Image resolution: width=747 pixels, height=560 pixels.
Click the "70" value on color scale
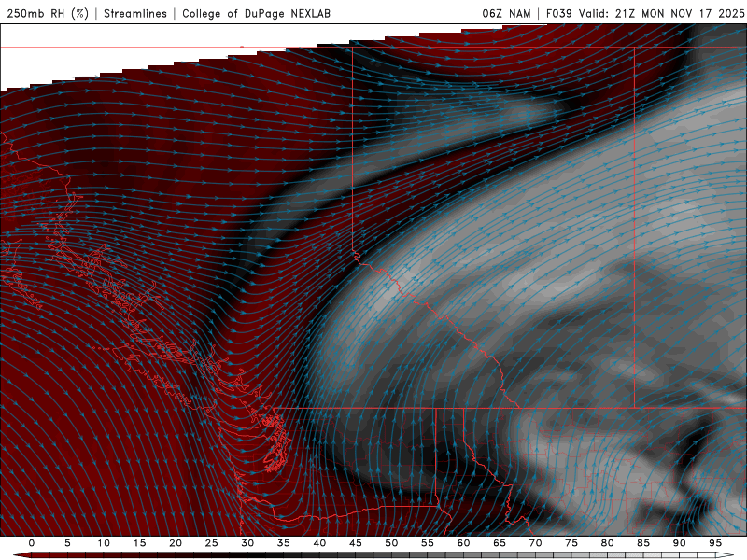535,543
